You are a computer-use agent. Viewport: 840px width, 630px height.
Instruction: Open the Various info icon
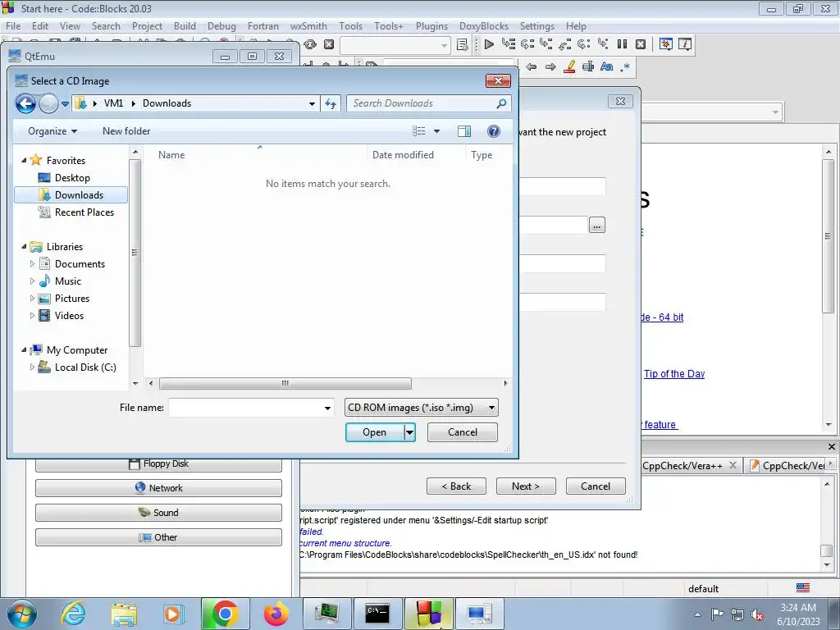pos(685,44)
